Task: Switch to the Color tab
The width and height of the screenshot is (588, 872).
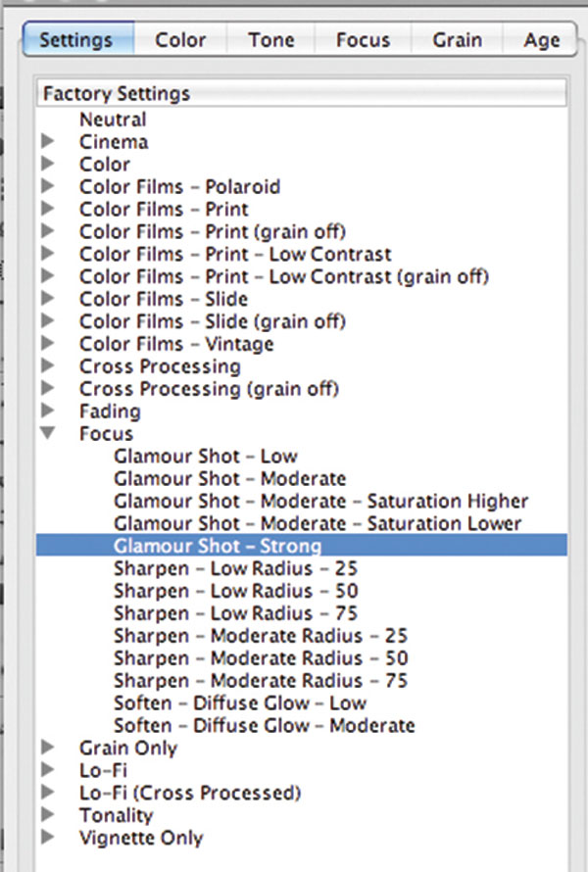Action: click(x=180, y=39)
